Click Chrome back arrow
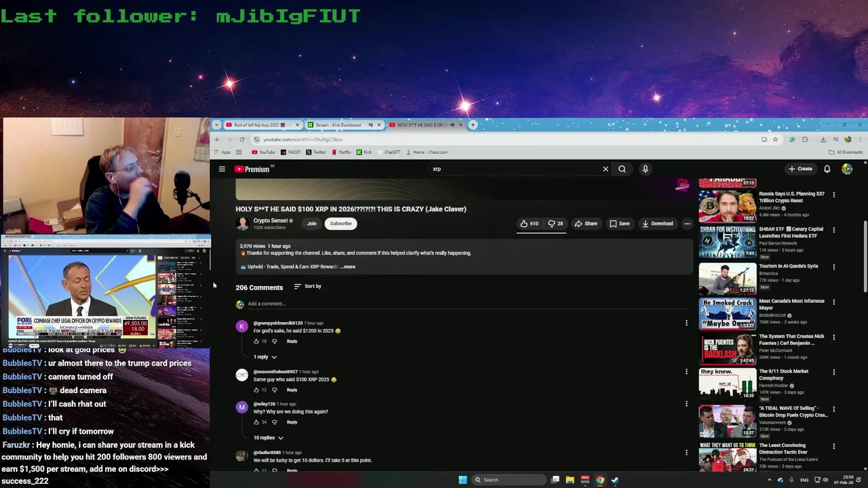 [217, 140]
